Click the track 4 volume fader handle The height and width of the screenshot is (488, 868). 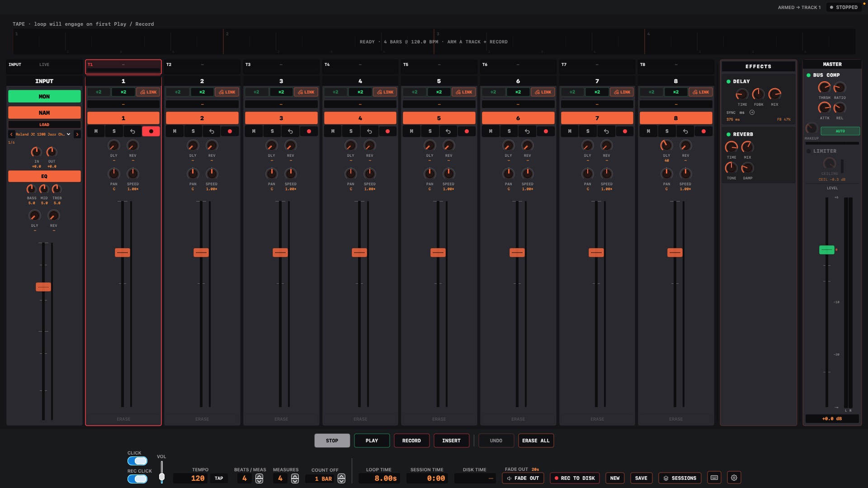click(359, 253)
